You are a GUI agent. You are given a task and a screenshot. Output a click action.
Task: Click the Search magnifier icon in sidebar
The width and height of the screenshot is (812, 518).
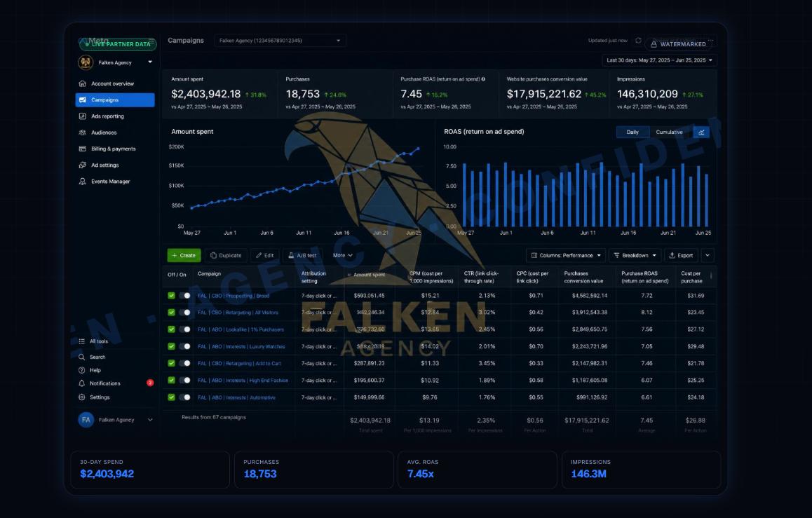tap(82, 357)
